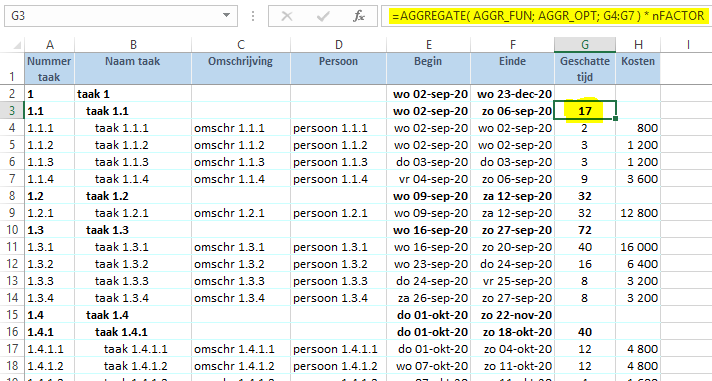
Task: Select the cell 'persoon 1.3.2'
Action: tap(338, 264)
